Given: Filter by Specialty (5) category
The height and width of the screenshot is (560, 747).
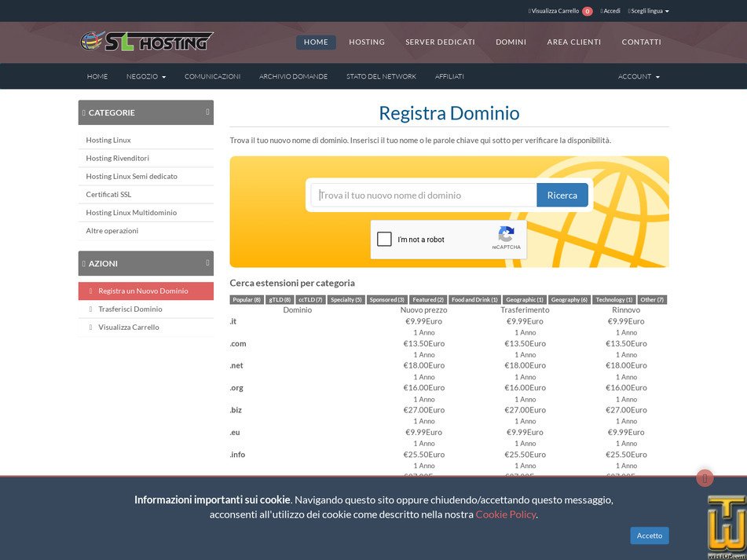Looking at the screenshot, I should pyautogui.click(x=346, y=299).
